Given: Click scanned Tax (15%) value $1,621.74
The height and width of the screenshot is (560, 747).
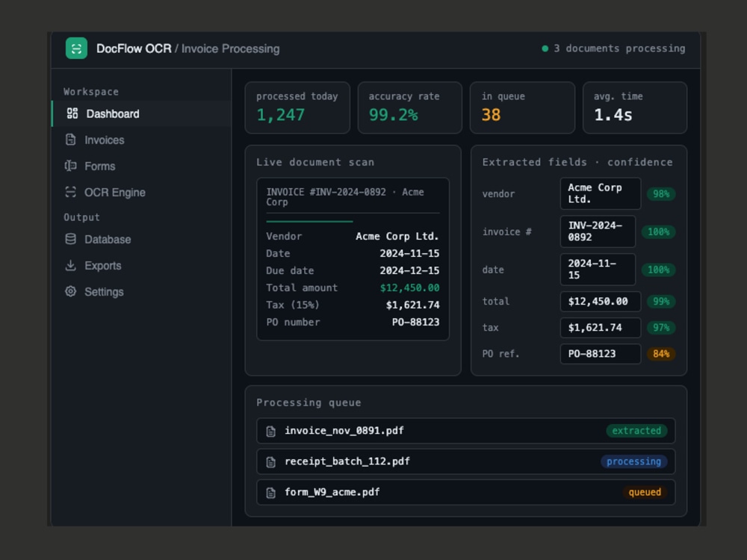Looking at the screenshot, I should click(412, 305).
